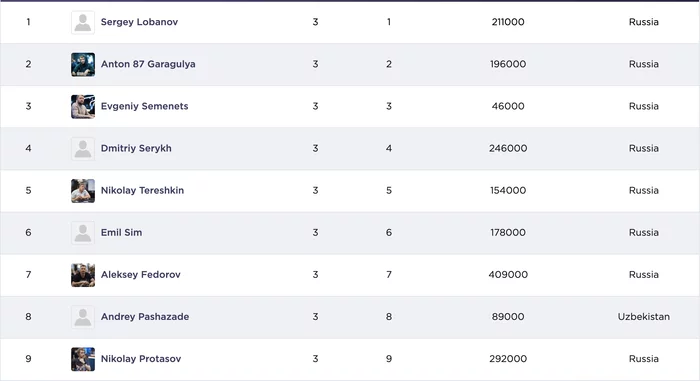
Task: Click Andrey Pashazade's placeholder avatar
Action: [83, 317]
